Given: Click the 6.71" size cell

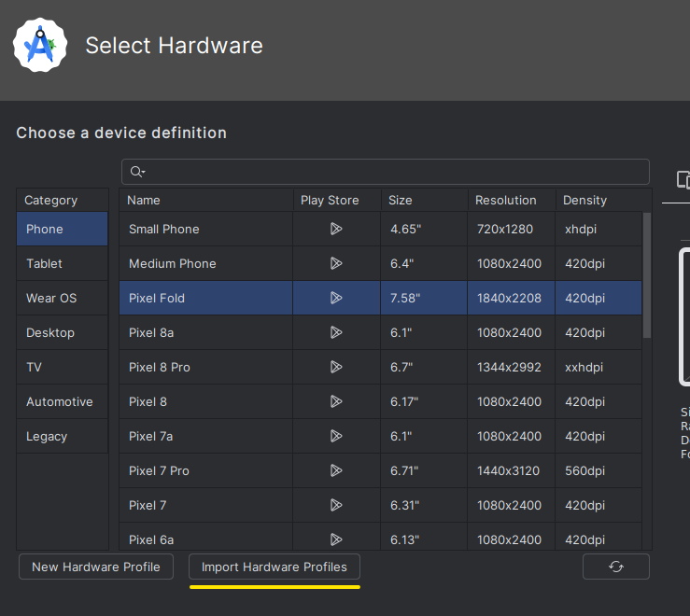Looking at the screenshot, I should point(424,470).
